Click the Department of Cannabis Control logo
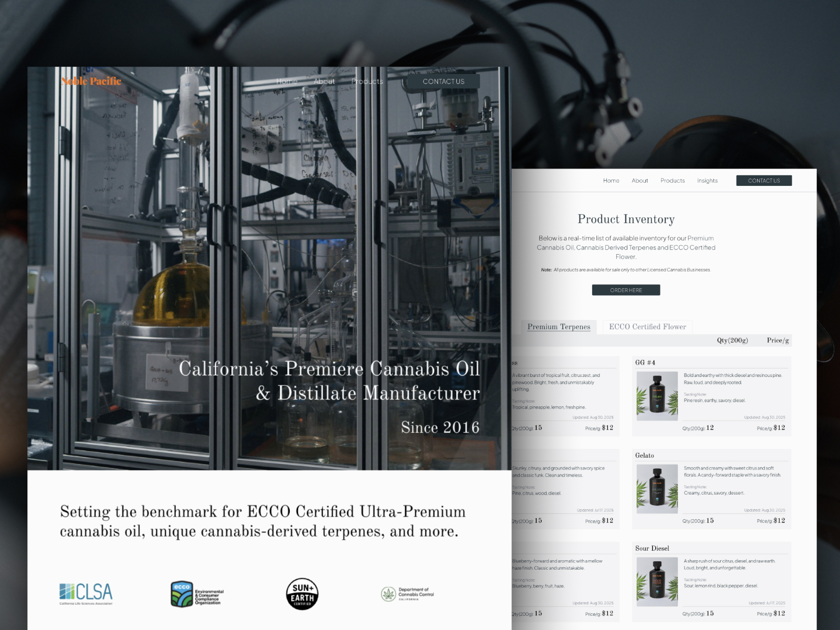Image resolution: width=840 pixels, height=630 pixels. click(408, 594)
